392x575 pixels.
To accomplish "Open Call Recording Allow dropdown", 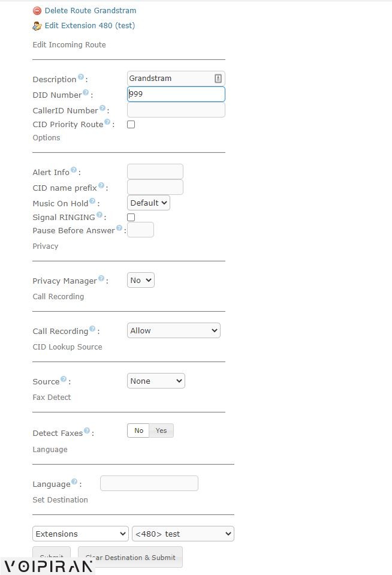I will (173, 330).
